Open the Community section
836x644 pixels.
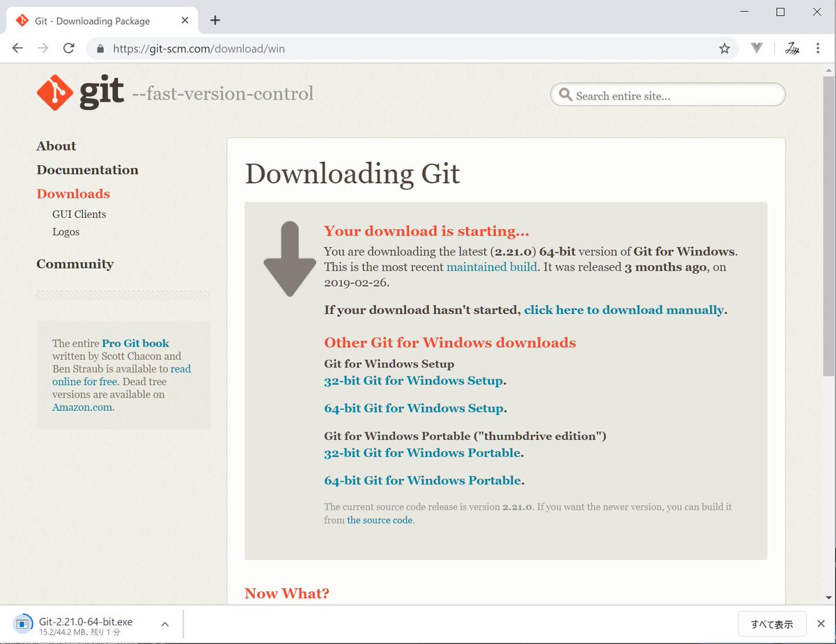click(75, 264)
